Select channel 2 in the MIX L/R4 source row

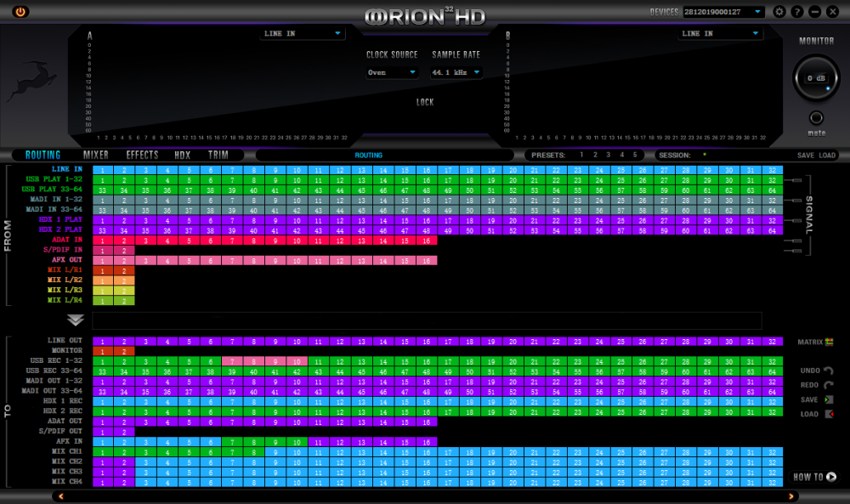pyautogui.click(x=124, y=301)
